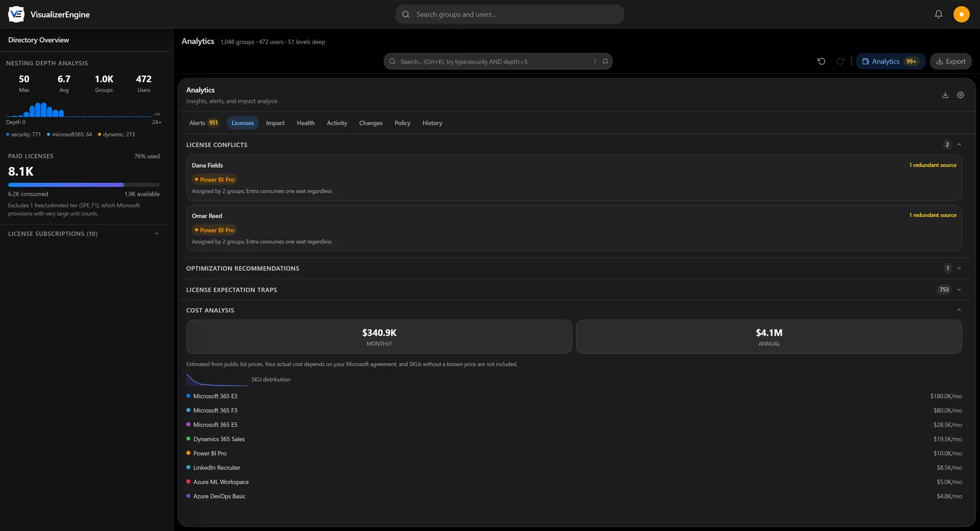Screen dimensions: 980x531
Task: Click the 1.0K Groups stat
Action: 104,83
